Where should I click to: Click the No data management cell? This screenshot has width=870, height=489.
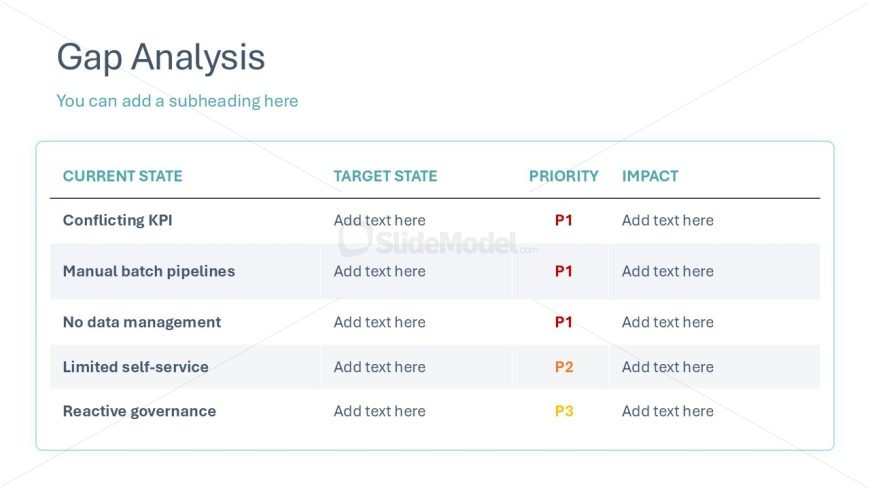coord(142,322)
